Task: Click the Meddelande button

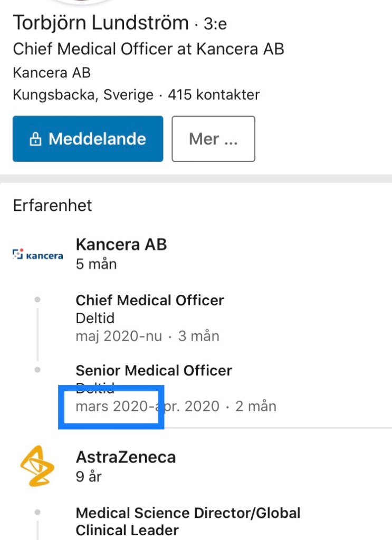Action: click(x=88, y=139)
